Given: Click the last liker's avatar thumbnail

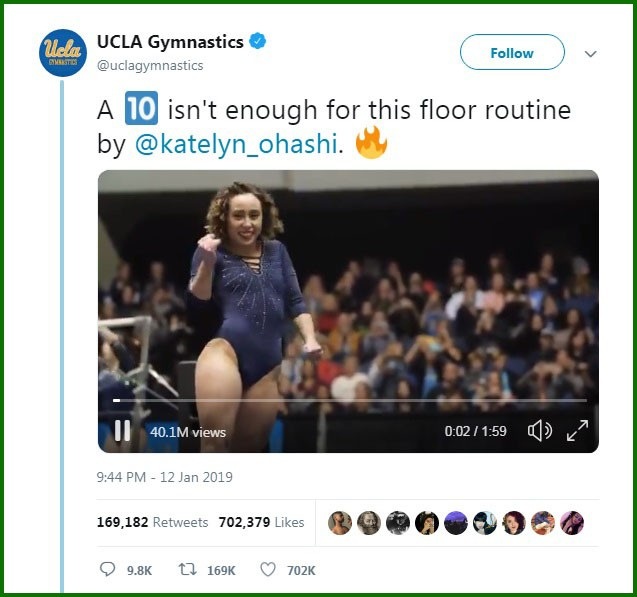Looking at the screenshot, I should tap(572, 523).
